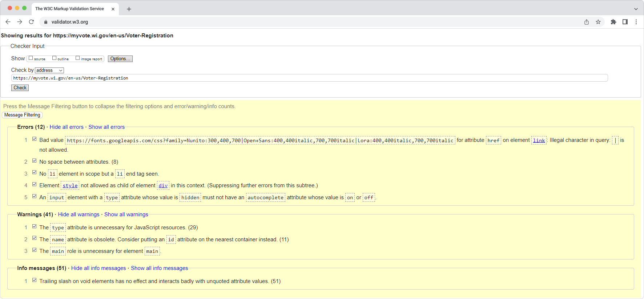Enable the source checkbox
Screen dimensions: 644x299
(31, 58)
